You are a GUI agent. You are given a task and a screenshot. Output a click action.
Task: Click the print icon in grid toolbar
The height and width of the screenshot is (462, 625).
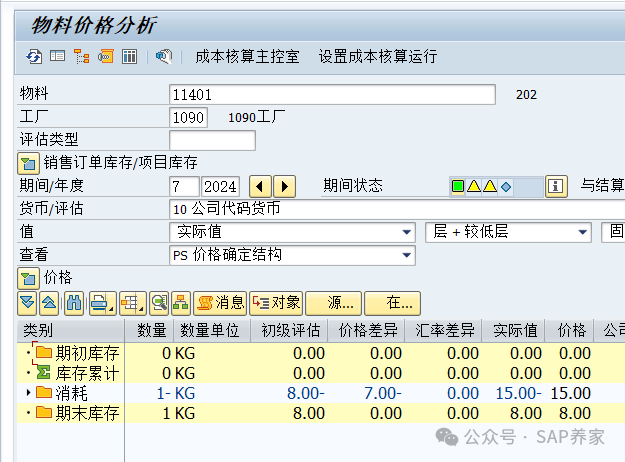tap(103, 303)
